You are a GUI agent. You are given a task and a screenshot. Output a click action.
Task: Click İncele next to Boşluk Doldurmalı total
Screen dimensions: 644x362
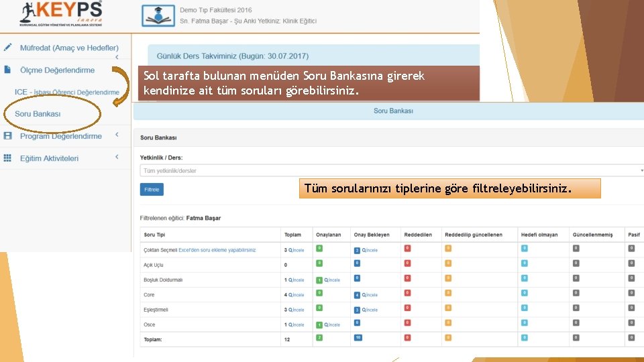(296, 280)
